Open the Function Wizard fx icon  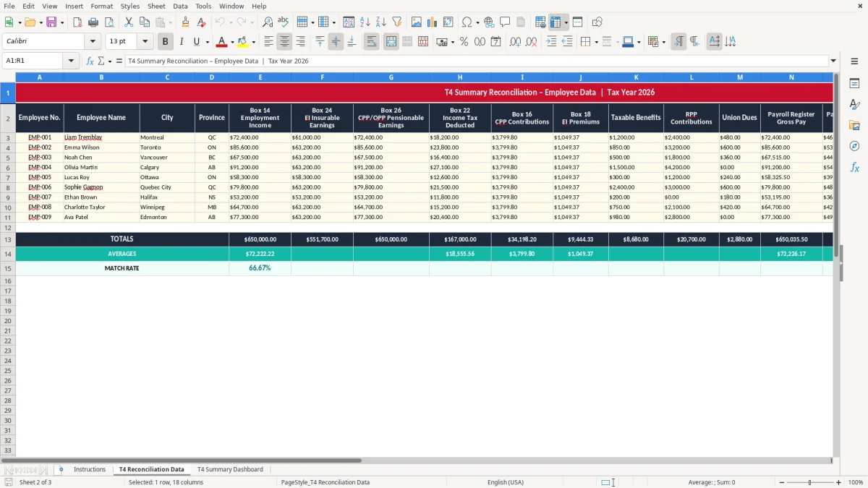[x=90, y=61]
